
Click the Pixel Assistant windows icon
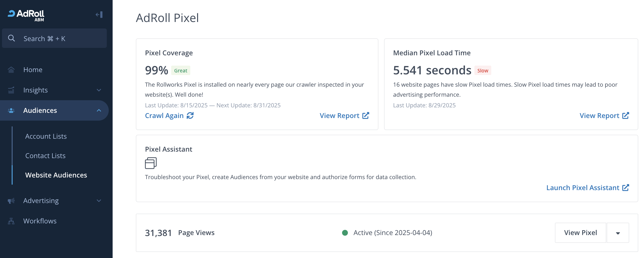click(151, 163)
